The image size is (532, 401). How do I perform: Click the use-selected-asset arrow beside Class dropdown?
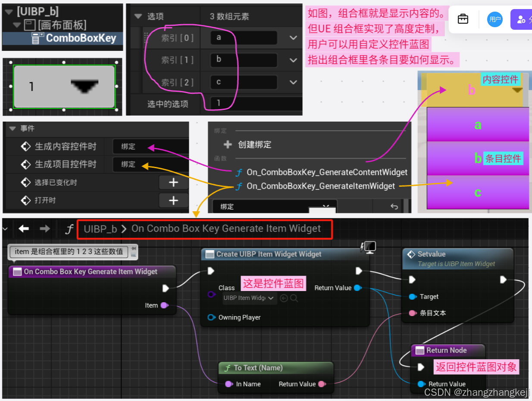284,298
